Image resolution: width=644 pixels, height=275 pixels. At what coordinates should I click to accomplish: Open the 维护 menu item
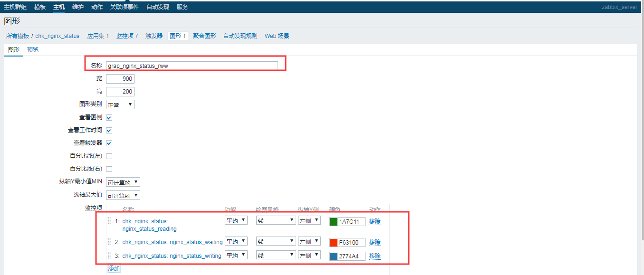point(78,7)
